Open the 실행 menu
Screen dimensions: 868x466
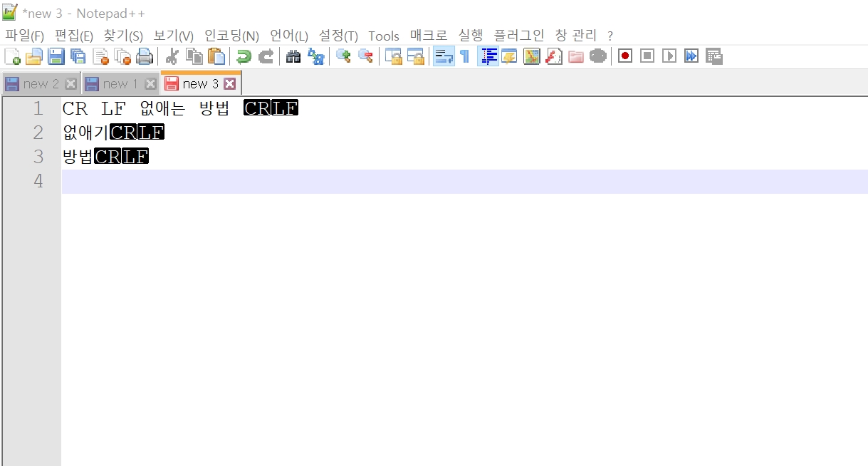tap(471, 36)
